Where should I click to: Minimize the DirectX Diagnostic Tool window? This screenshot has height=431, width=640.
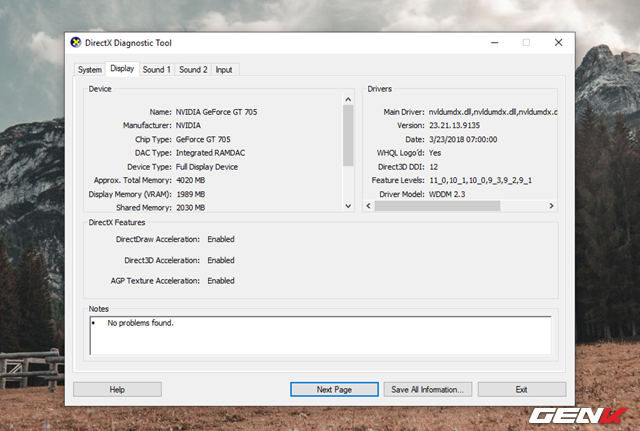495,42
